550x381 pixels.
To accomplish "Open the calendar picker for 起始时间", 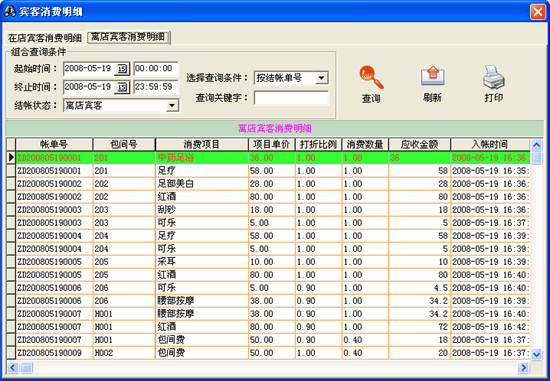I will 122,68.
